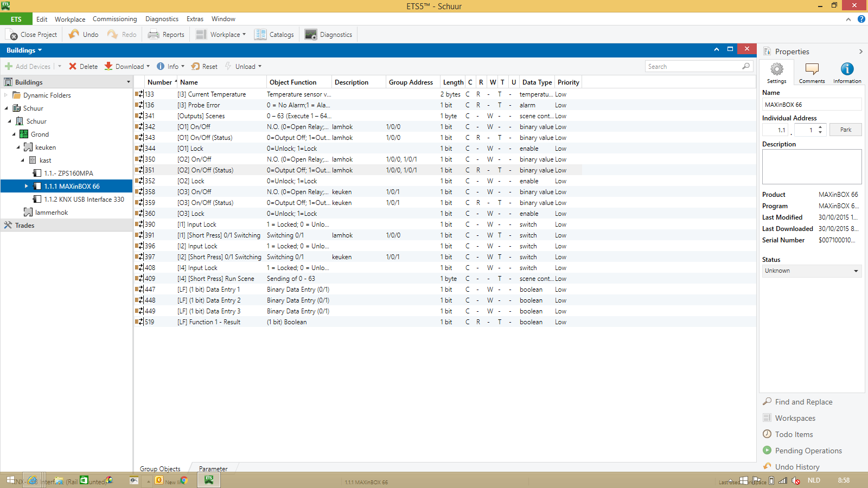Open the Download dropdown
The width and height of the screenshot is (868, 488).
(x=148, y=67)
